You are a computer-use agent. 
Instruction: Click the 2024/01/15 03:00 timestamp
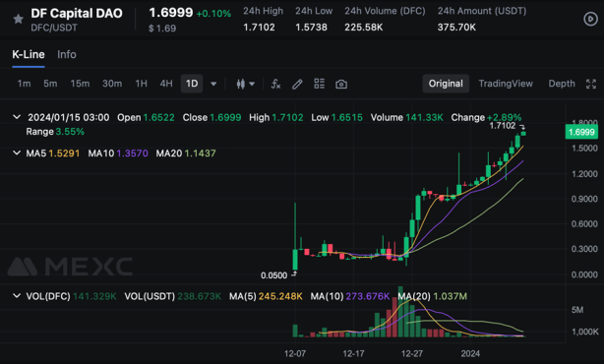(x=68, y=117)
